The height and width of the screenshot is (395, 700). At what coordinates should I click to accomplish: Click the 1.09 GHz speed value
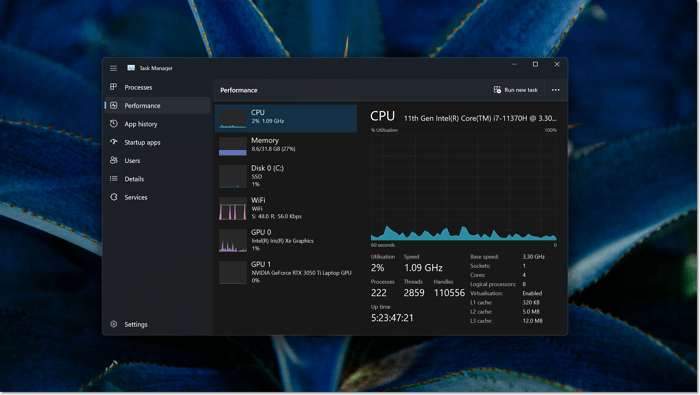[x=423, y=268]
